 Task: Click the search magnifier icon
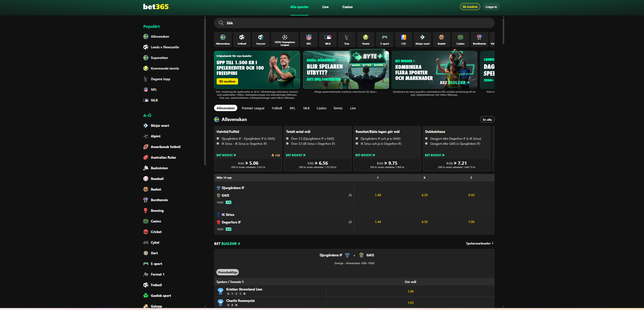pyautogui.click(x=221, y=23)
